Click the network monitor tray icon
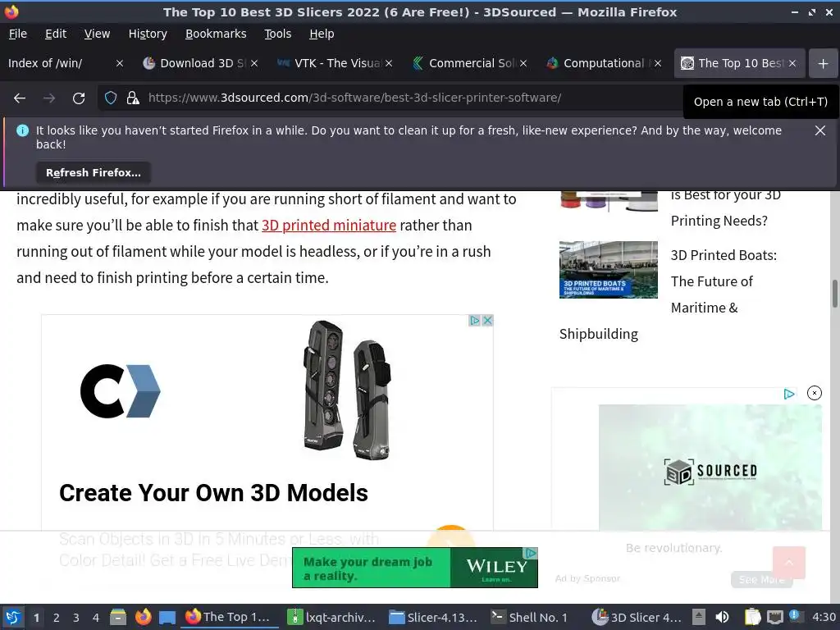This screenshot has width=840, height=630. point(774,617)
